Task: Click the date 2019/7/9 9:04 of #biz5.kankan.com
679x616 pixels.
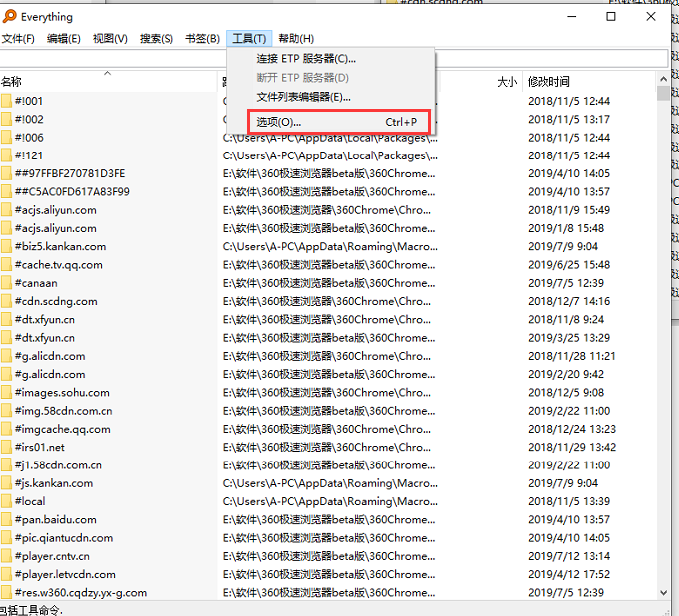Action: [x=563, y=247]
